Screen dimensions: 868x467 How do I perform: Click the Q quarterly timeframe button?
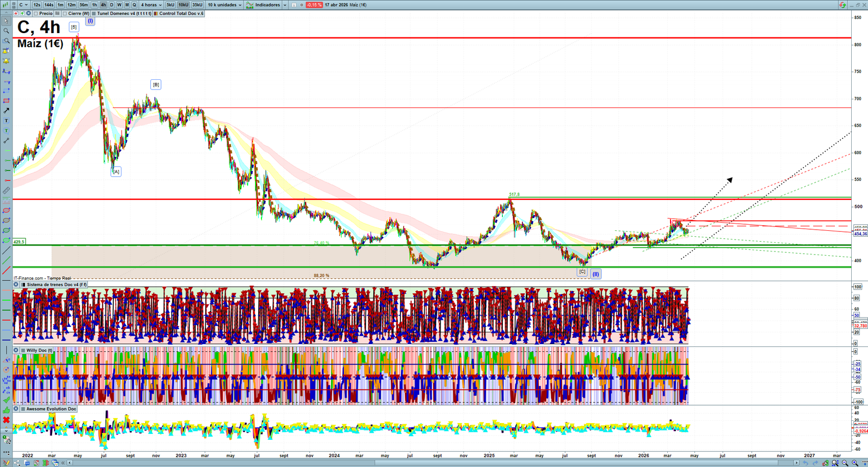click(x=134, y=5)
